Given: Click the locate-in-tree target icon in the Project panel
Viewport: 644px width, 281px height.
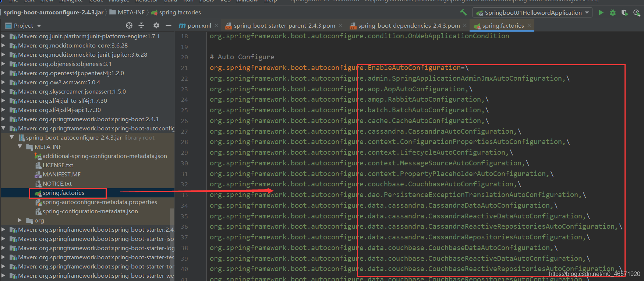Looking at the screenshot, I should (x=129, y=25).
